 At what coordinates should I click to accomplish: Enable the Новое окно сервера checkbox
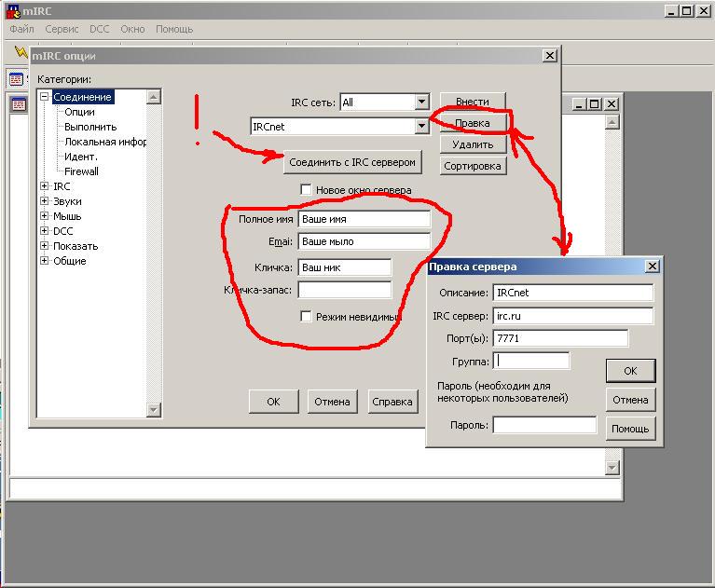pos(306,190)
